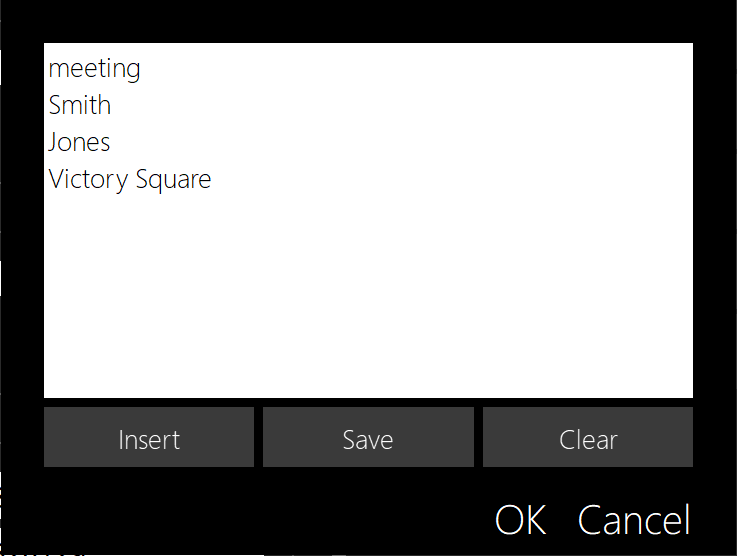Pick the 'Smith' line in the text box
Image resolution: width=737 pixels, height=556 pixels.
coord(80,106)
